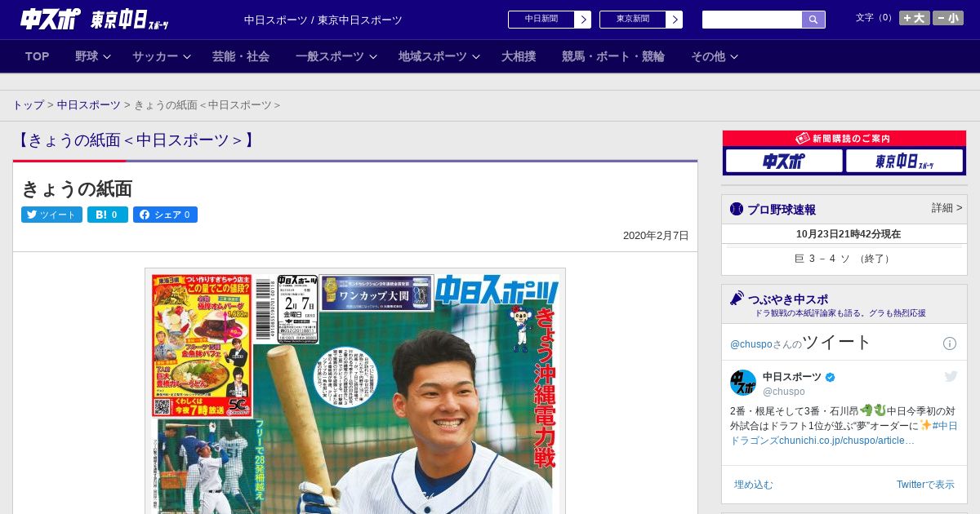
Task: Click the 東京新聞 link button
Action: [x=633, y=20]
